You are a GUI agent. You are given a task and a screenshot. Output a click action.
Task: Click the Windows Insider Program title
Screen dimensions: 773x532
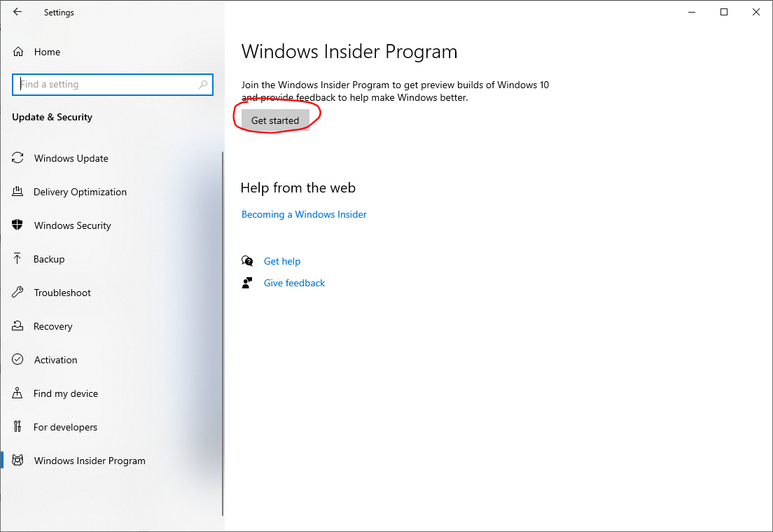[x=349, y=51]
